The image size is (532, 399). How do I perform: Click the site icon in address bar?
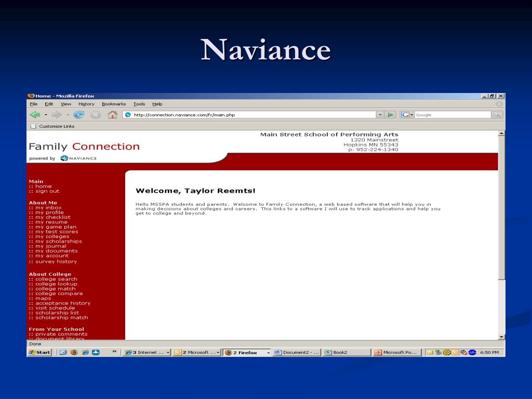[128, 115]
